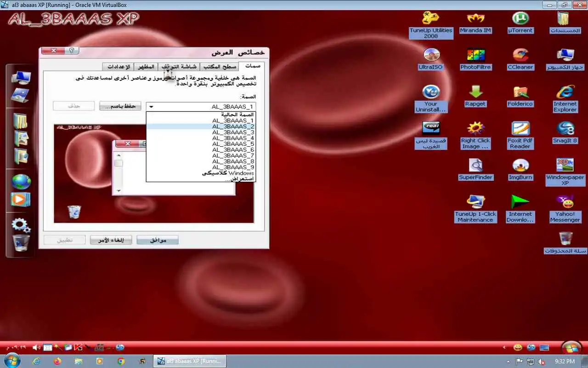Switch to المظهر tab
588x368 pixels.
pyautogui.click(x=146, y=67)
